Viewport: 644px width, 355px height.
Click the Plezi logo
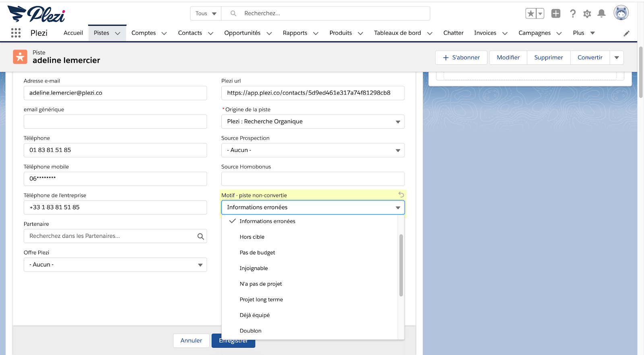36,14
